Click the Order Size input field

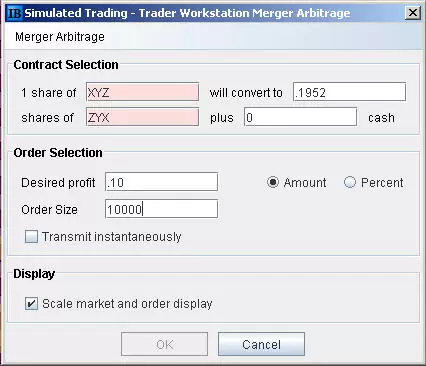tap(161, 209)
